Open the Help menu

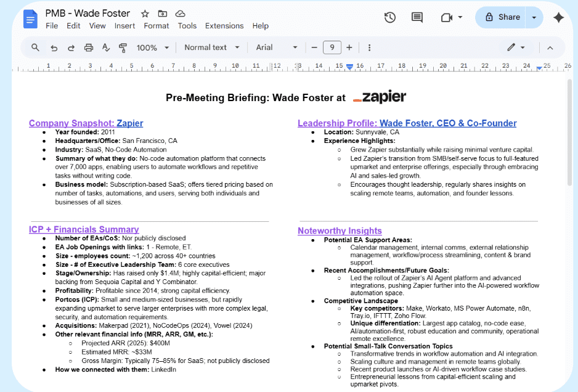260,26
